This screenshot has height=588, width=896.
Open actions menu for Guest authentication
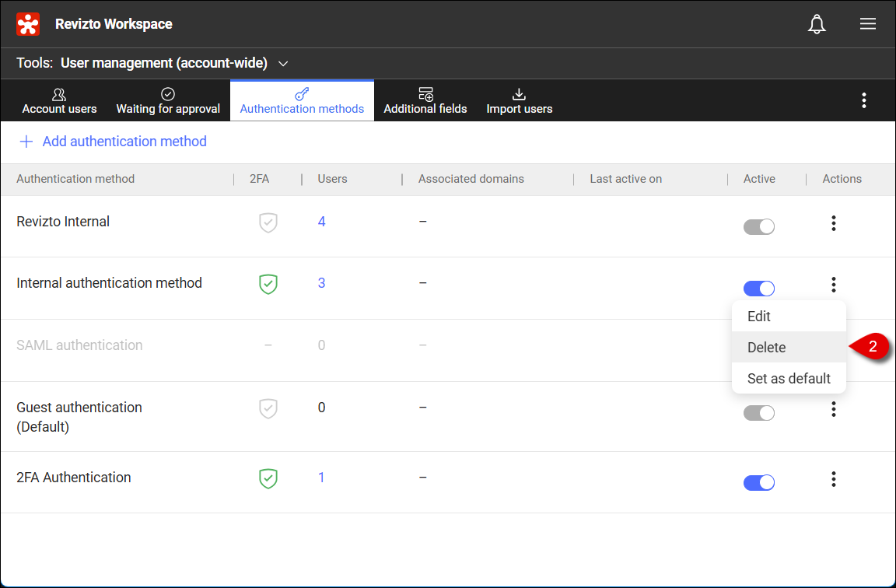click(833, 409)
